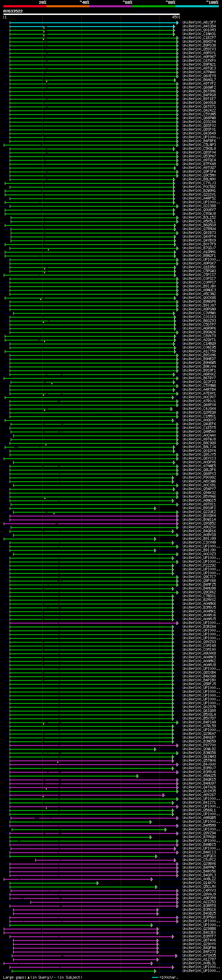Select hit UniRef100_A9TYF2
Image resolution: width=222 pixels, height=980 pixels.
(x=199, y=84)
